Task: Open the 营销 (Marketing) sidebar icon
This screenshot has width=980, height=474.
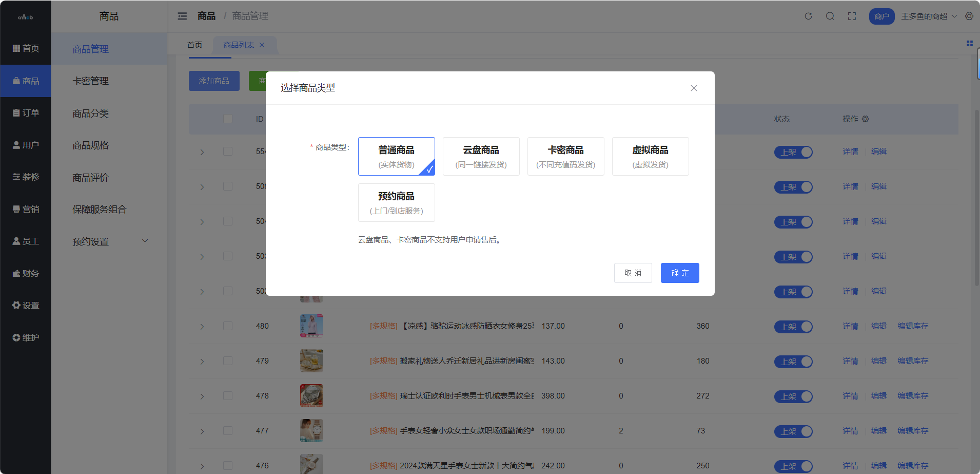Action: (26, 209)
